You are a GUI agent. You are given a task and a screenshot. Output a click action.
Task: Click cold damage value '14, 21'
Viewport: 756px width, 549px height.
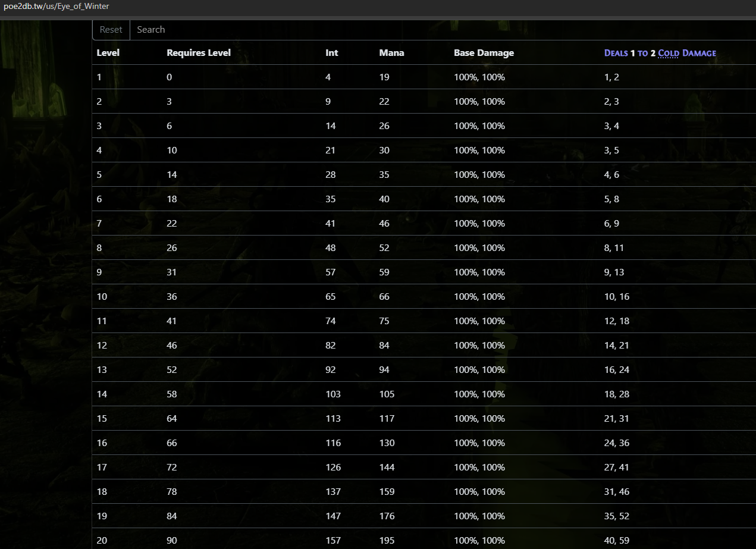[x=617, y=346]
